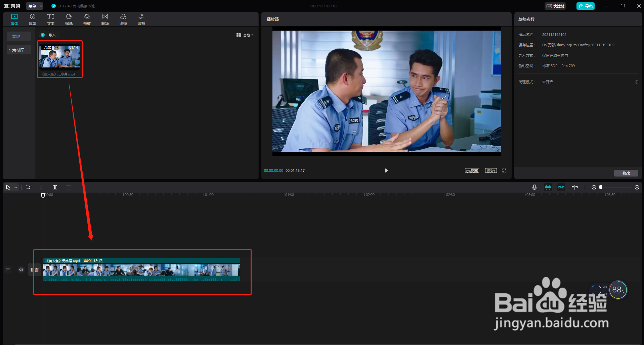Viewport: 644px width, 345px height.
Task: Click the 剪映 logo
Action: point(12,6)
